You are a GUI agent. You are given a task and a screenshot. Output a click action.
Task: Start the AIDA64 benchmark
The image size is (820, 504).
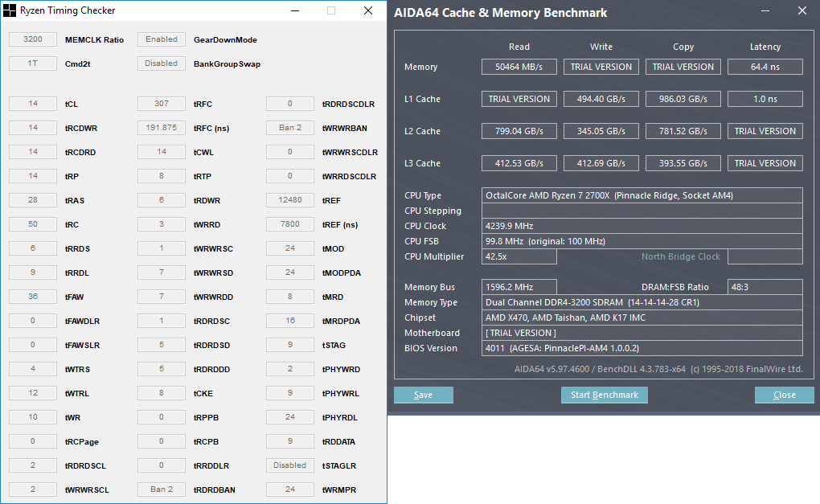tap(604, 395)
